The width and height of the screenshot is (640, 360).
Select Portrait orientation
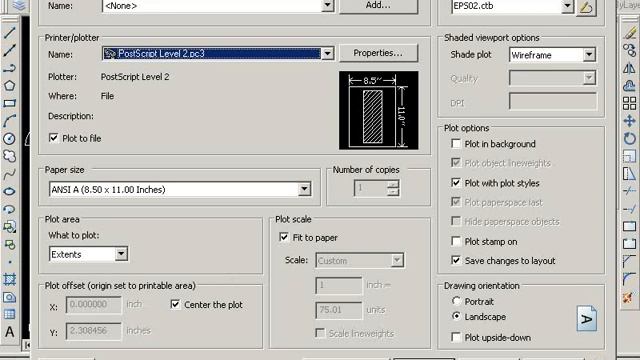pos(456,301)
